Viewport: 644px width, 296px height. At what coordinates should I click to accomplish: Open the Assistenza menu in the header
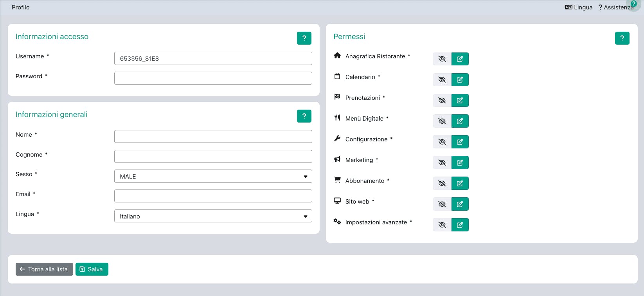[x=615, y=7]
